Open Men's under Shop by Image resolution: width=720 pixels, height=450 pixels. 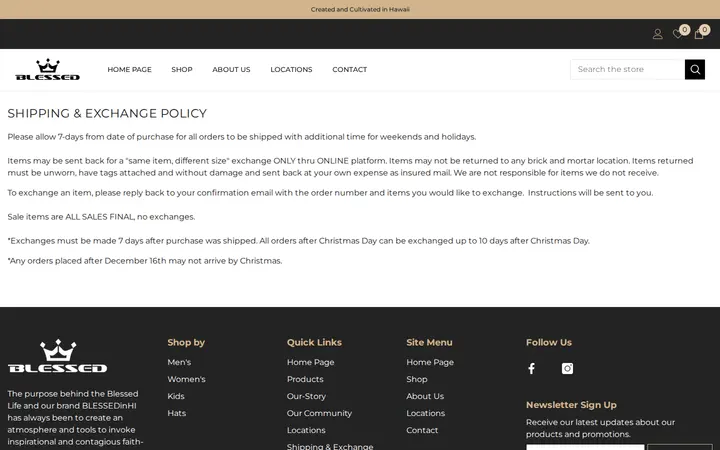pos(179,362)
